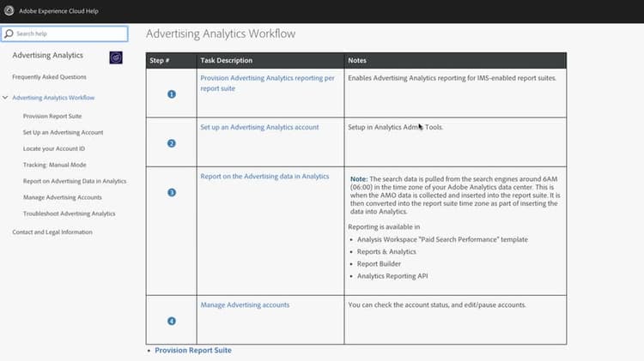Click 'Report Builder' bullet item
This screenshot has width=644, height=361.
point(379,264)
